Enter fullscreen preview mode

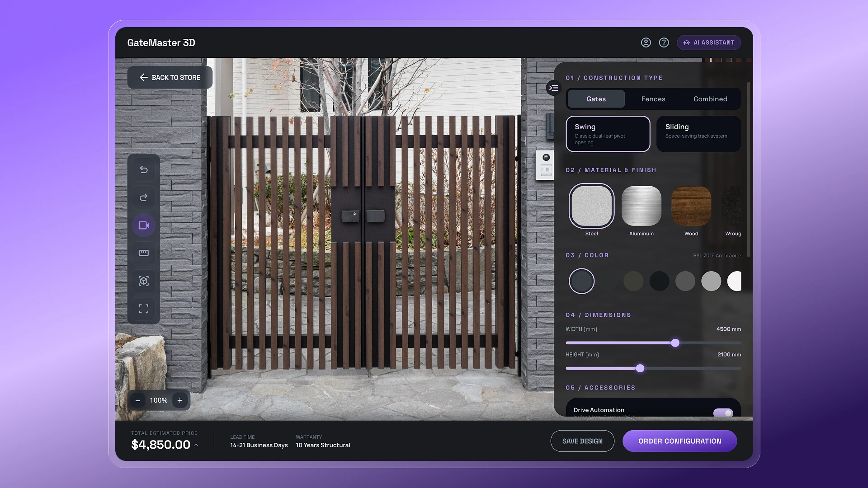[x=144, y=309]
